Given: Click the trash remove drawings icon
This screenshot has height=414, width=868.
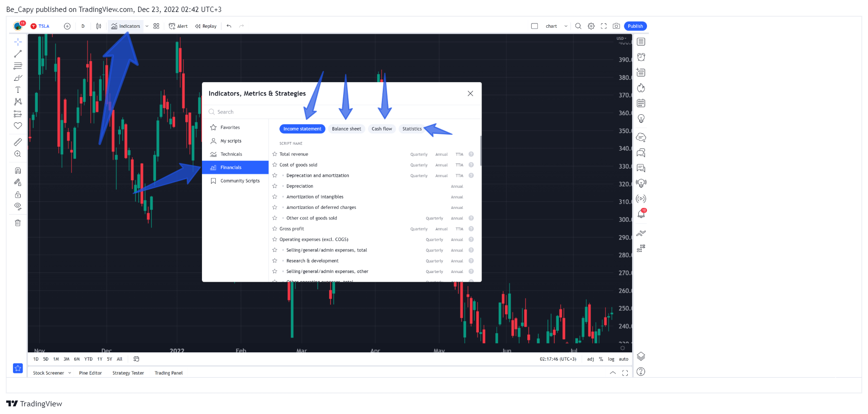Looking at the screenshot, I should point(18,223).
